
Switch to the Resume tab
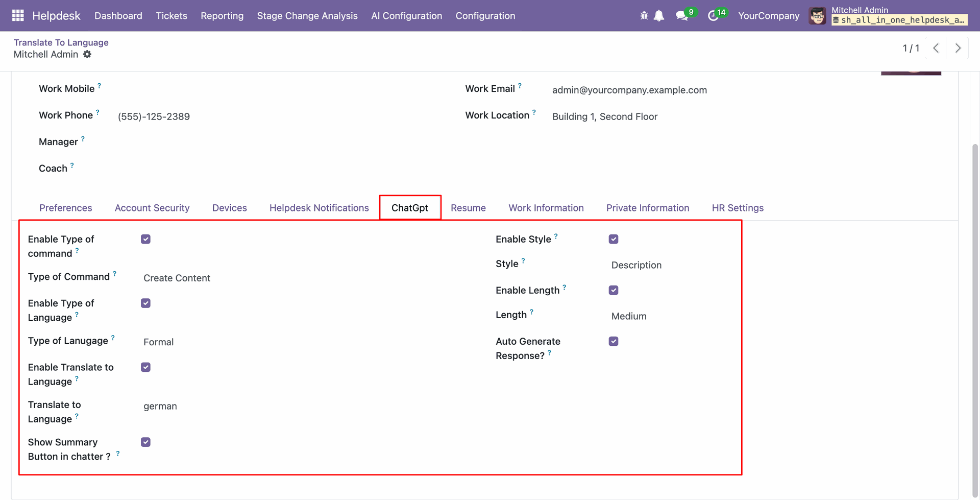[x=468, y=208]
